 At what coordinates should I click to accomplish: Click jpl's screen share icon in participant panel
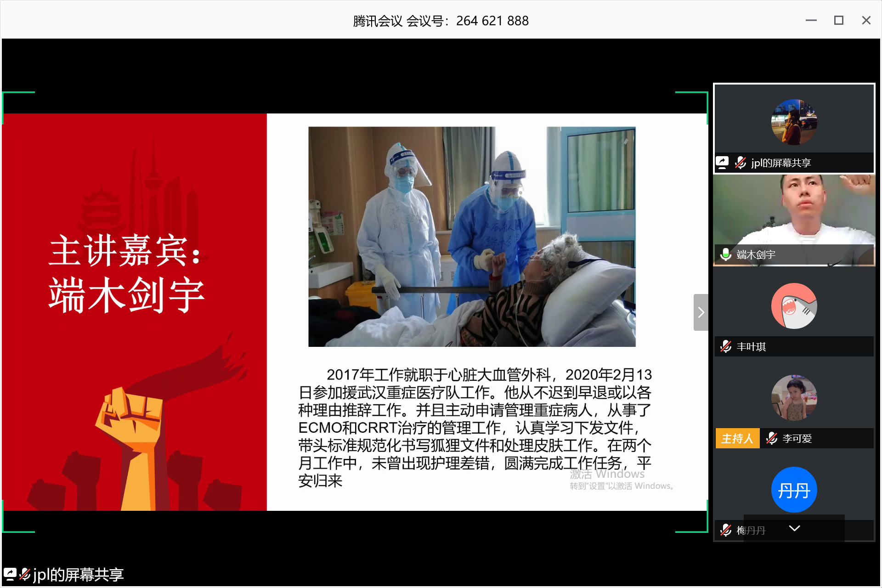point(722,163)
